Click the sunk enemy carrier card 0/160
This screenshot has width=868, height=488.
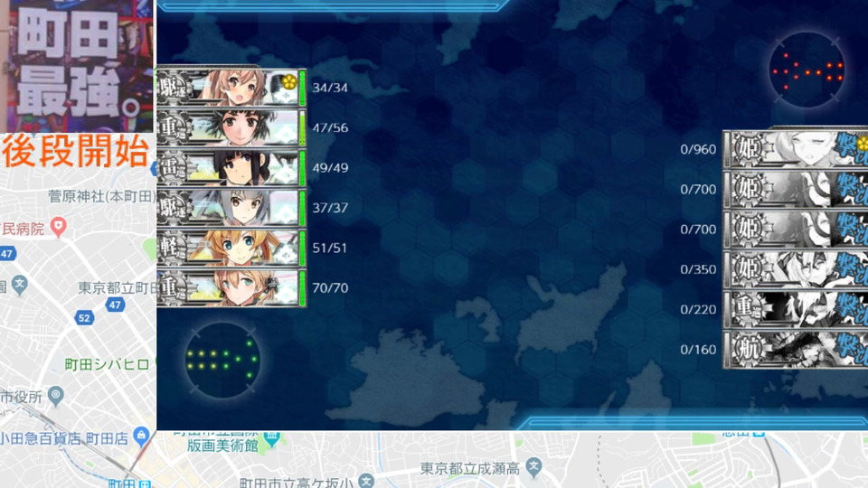point(796,349)
